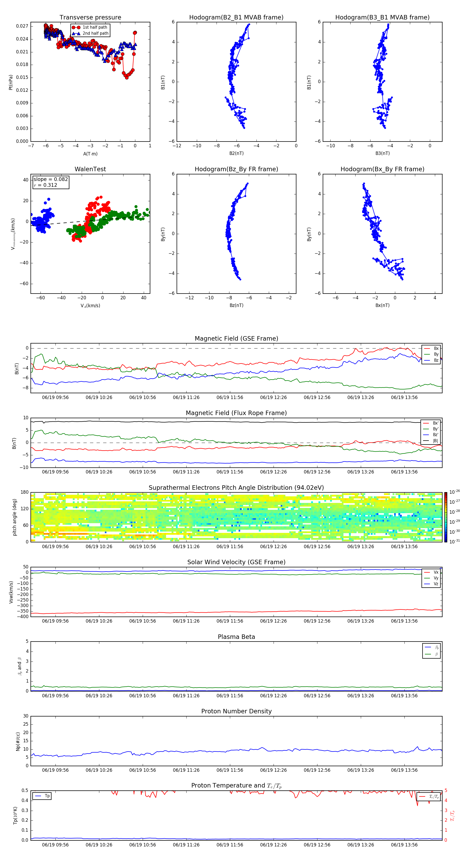Click the "βp and β" y-axis label

point(19,667)
